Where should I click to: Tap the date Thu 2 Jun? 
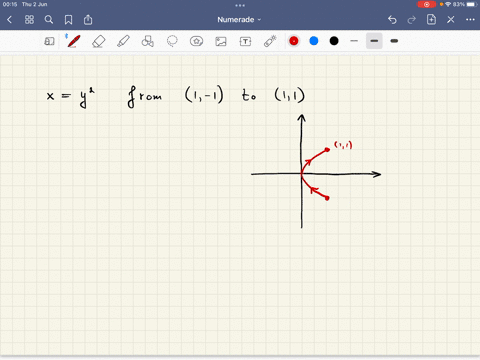point(35,4)
